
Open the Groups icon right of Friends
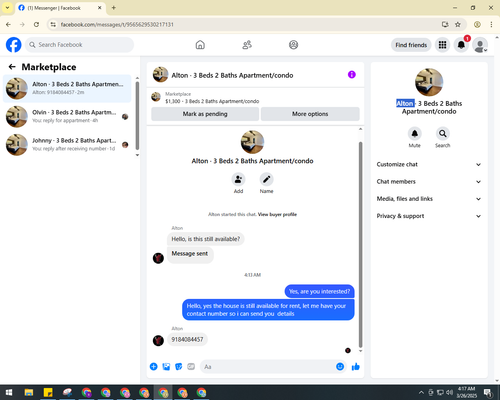293,45
